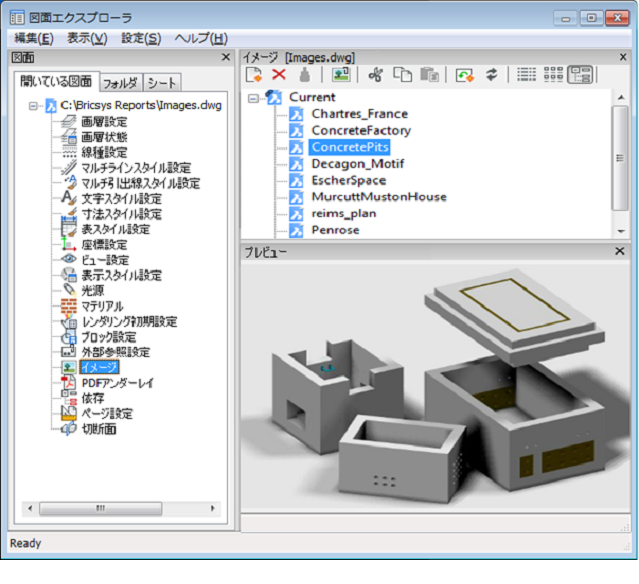Select the Decagon_Motif image
The height and width of the screenshot is (584, 639).
tap(358, 164)
